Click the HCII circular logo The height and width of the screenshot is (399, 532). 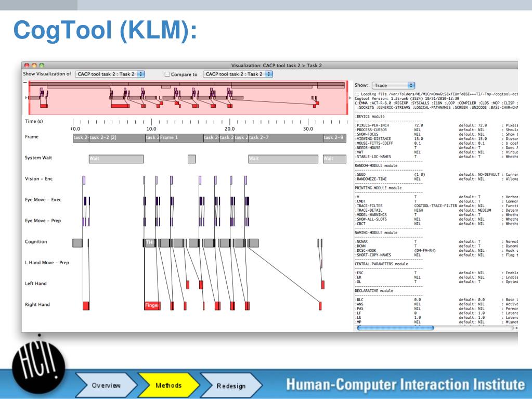click(38, 367)
